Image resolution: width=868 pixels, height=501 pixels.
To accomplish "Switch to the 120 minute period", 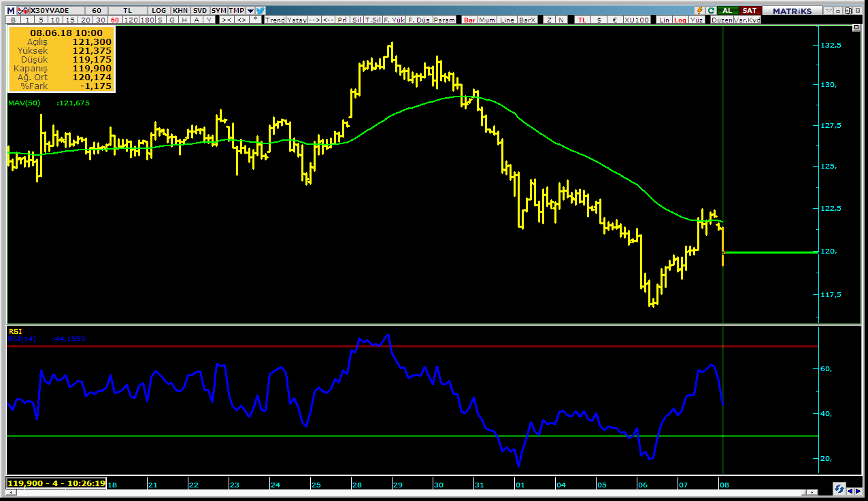I will (x=130, y=20).
